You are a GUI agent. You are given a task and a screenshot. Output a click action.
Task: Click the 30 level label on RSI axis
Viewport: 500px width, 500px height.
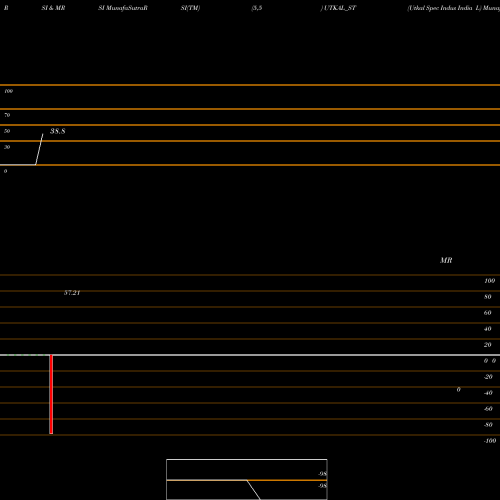(7, 147)
